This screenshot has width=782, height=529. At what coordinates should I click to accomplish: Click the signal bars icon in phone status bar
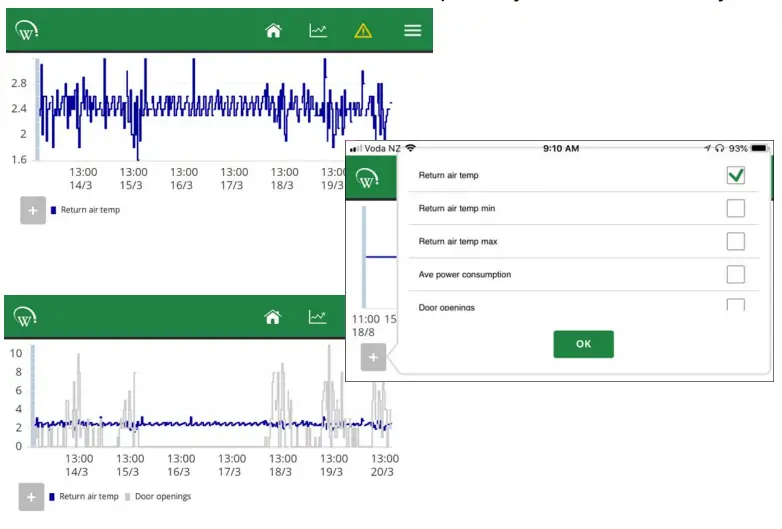pyautogui.click(x=356, y=149)
